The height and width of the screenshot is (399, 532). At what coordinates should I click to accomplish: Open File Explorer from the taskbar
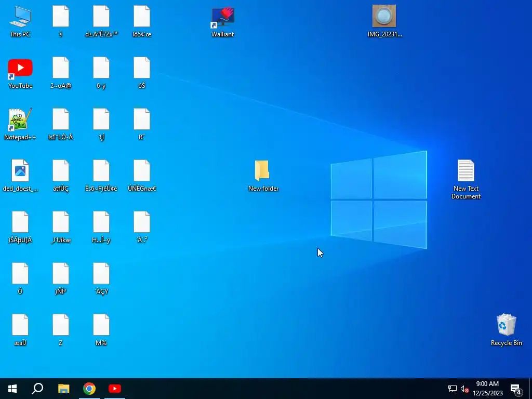63,389
